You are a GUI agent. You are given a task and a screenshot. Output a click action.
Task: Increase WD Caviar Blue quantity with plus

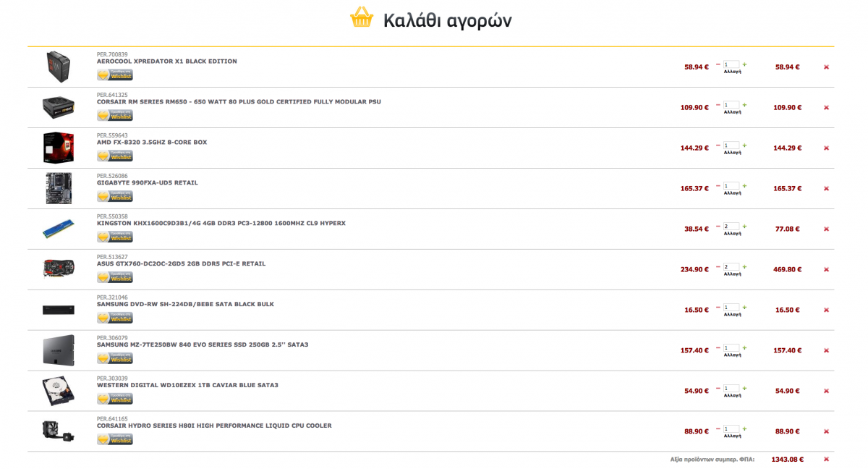pyautogui.click(x=744, y=389)
